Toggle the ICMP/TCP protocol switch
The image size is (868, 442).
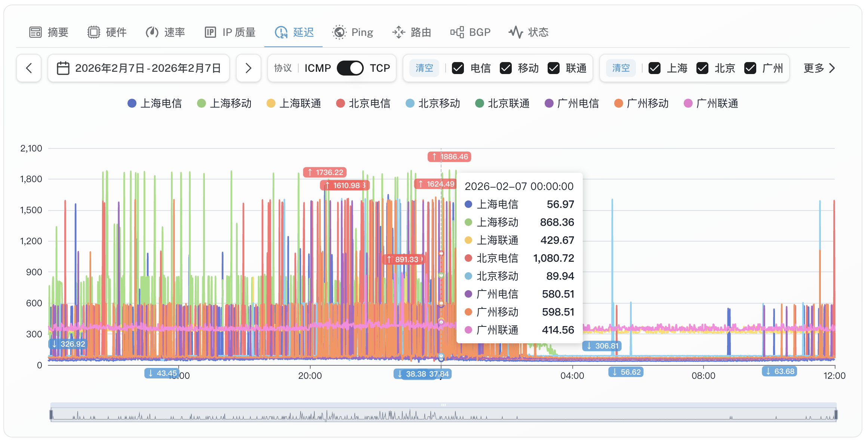[x=350, y=68]
